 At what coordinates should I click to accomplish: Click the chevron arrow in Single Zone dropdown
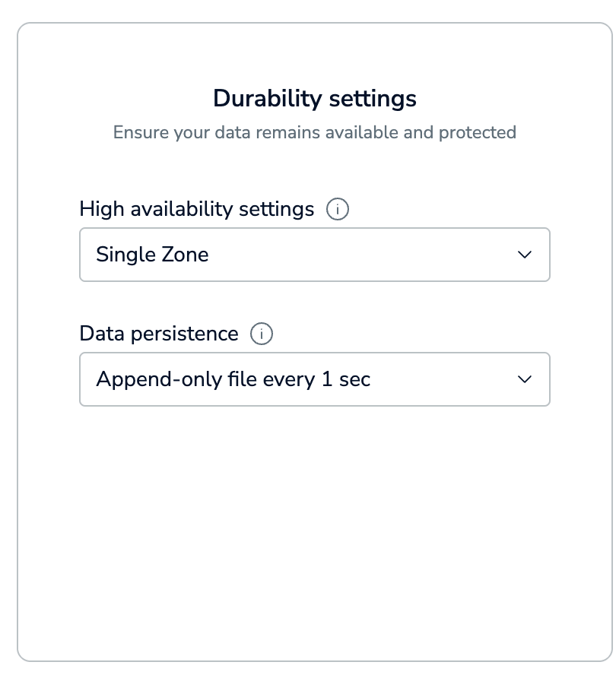pos(524,255)
